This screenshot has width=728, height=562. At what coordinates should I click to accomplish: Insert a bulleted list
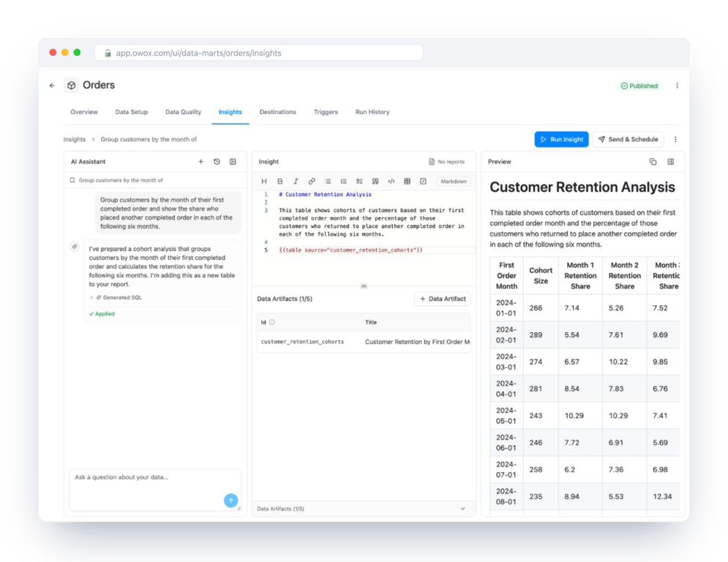(328, 181)
